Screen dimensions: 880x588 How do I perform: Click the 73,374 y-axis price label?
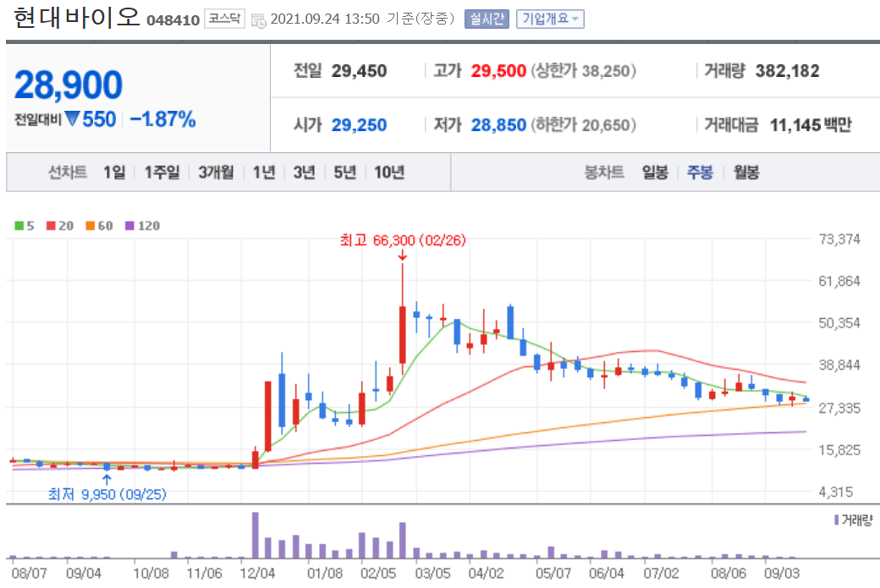point(839,239)
